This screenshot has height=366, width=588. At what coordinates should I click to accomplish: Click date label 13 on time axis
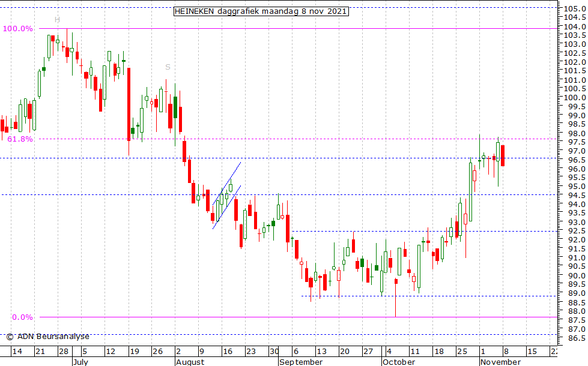[322, 352]
